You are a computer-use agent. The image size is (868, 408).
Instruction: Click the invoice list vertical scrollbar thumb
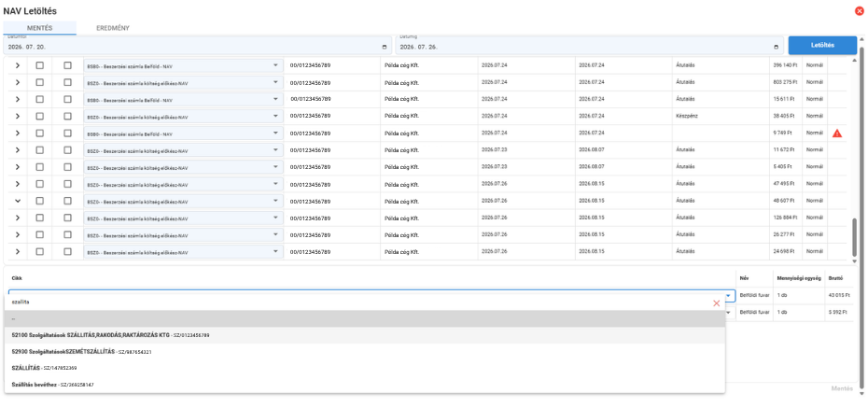click(x=854, y=237)
